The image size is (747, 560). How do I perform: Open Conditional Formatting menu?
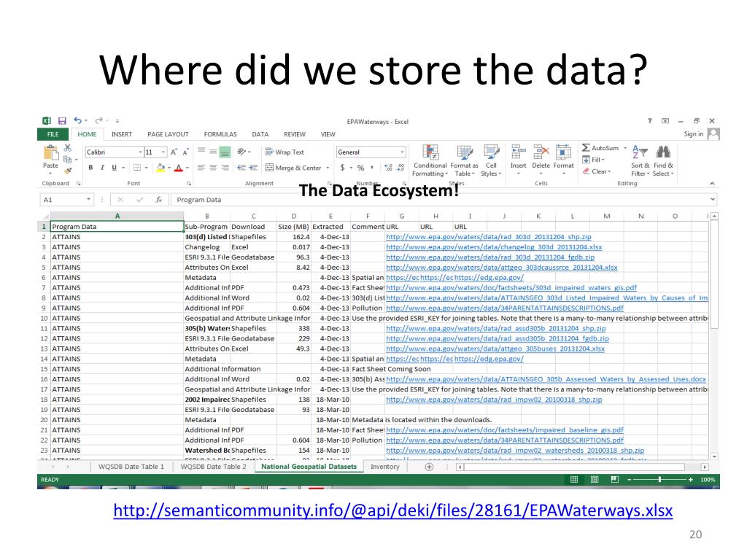click(430, 160)
